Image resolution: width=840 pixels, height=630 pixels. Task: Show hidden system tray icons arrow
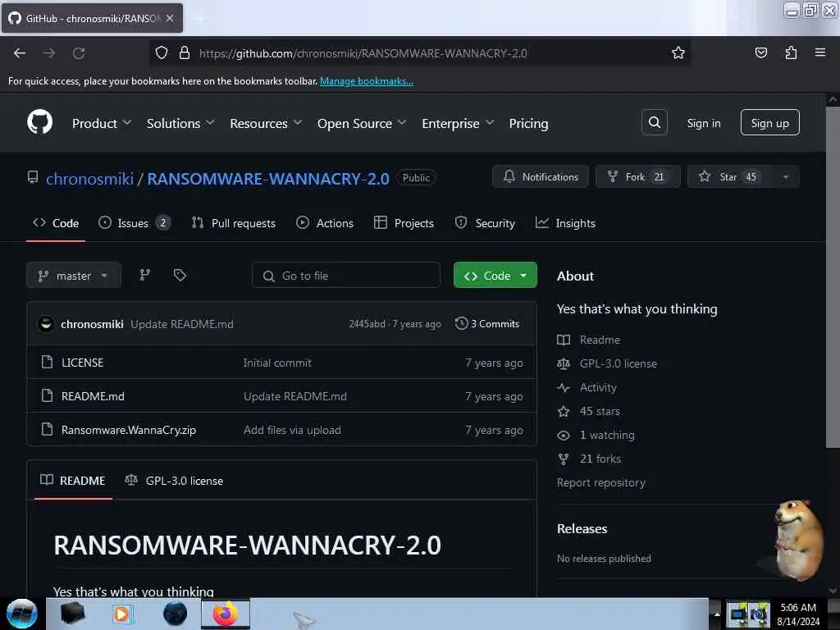(x=717, y=614)
